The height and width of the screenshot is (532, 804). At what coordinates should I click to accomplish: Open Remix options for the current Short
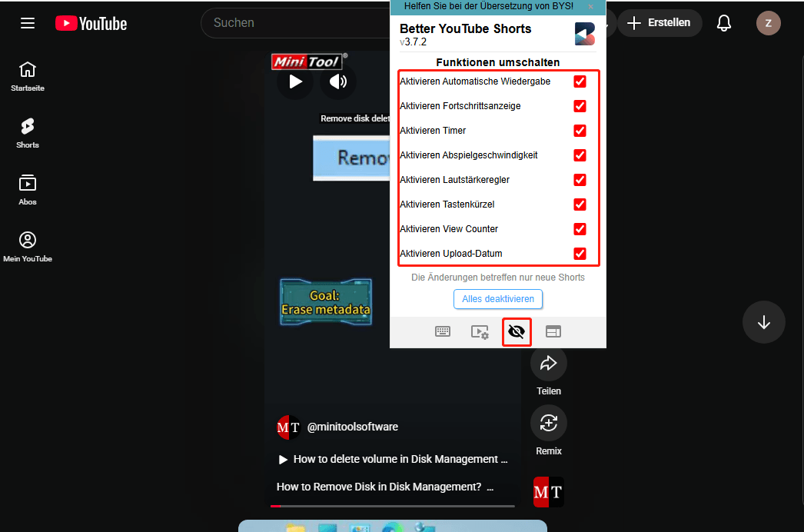548,423
